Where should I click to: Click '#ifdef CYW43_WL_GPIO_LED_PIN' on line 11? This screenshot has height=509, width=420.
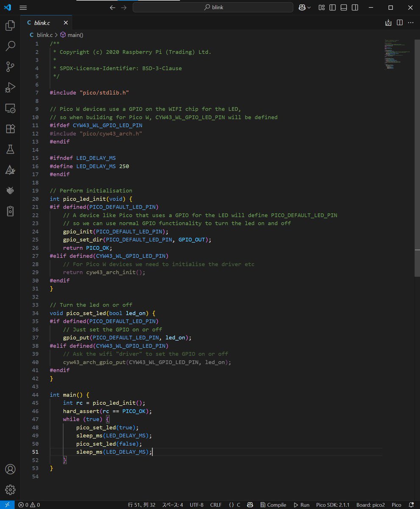click(96, 125)
